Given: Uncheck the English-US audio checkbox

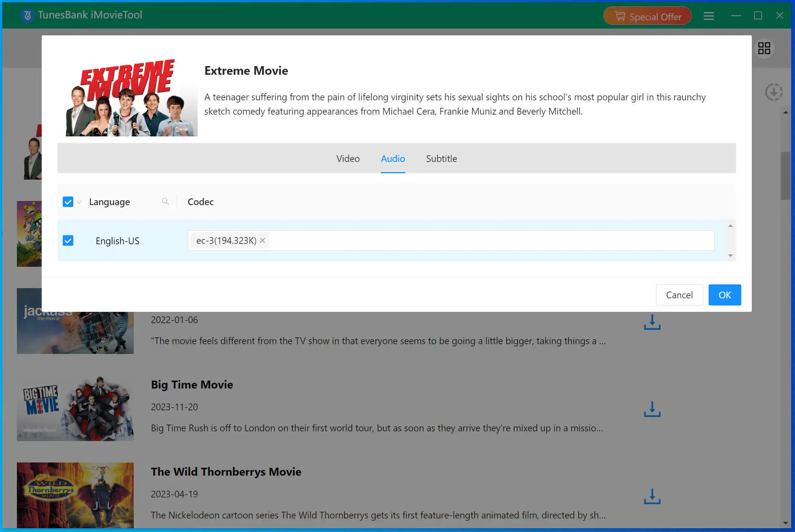Looking at the screenshot, I should click(x=68, y=240).
